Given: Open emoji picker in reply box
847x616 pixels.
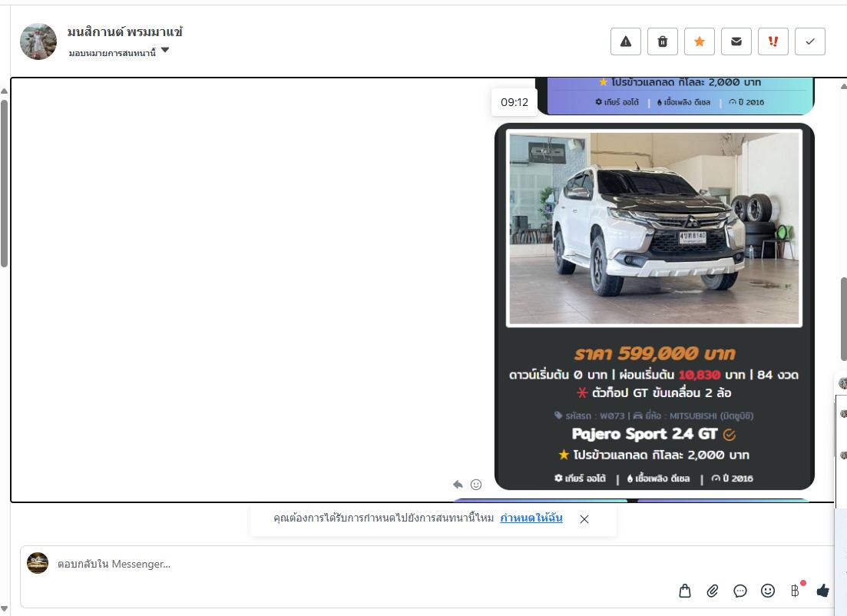Looking at the screenshot, I should click(768, 591).
